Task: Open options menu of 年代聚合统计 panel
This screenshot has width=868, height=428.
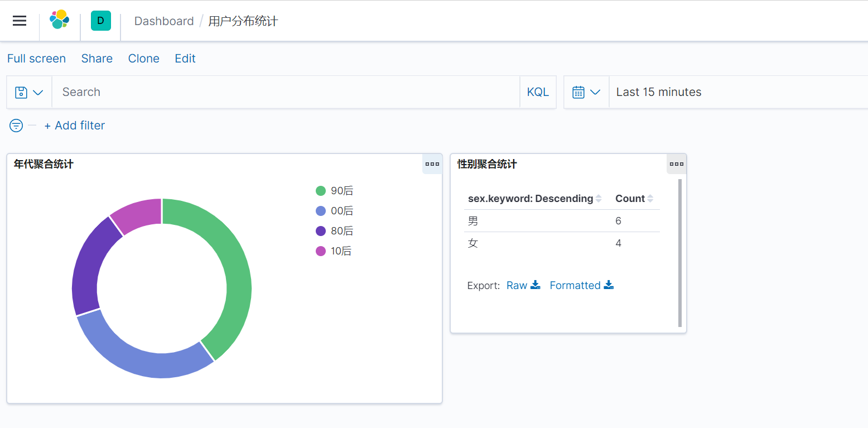Action: click(432, 164)
